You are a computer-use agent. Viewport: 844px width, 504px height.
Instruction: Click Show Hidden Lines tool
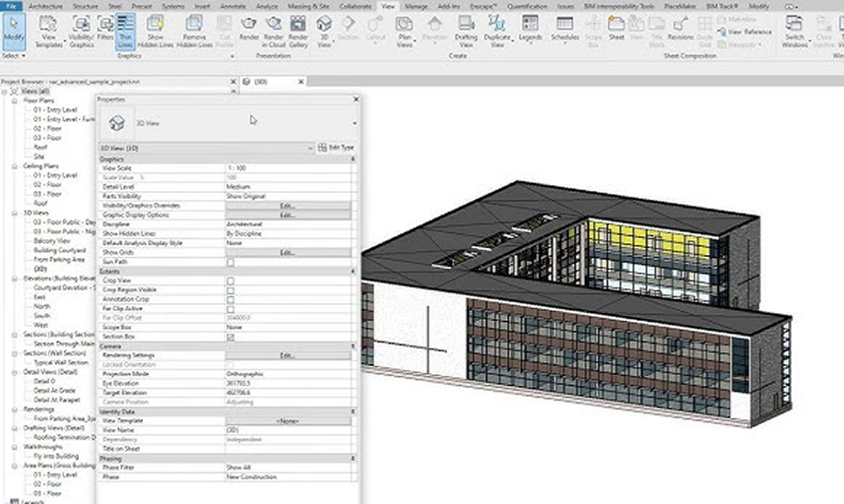click(155, 31)
